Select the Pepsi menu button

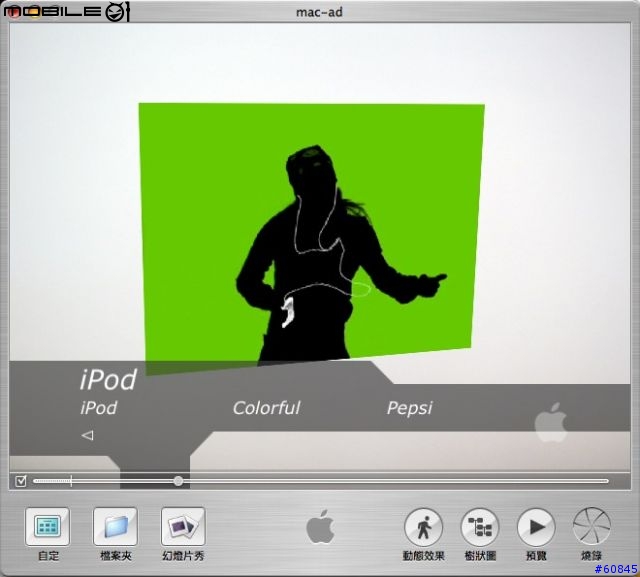pos(409,408)
